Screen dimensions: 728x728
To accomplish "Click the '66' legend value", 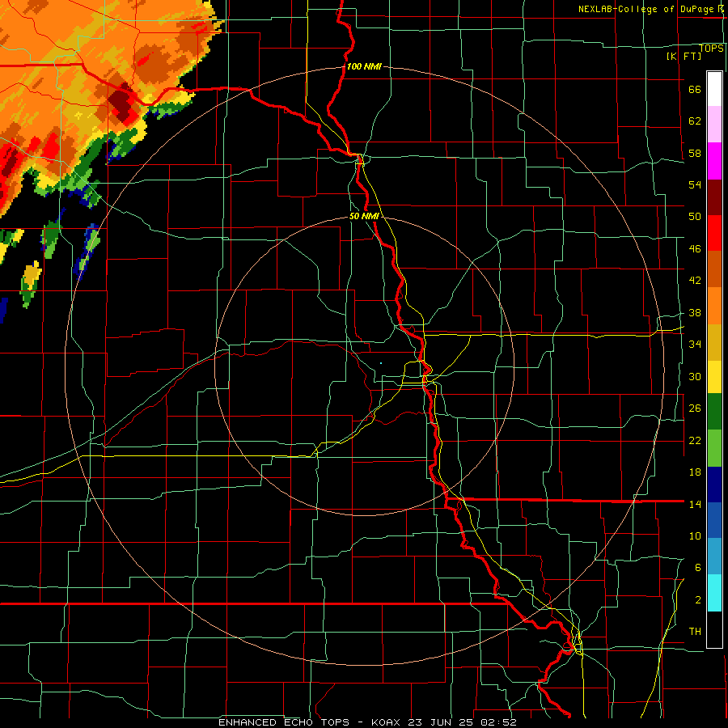I will (695, 90).
